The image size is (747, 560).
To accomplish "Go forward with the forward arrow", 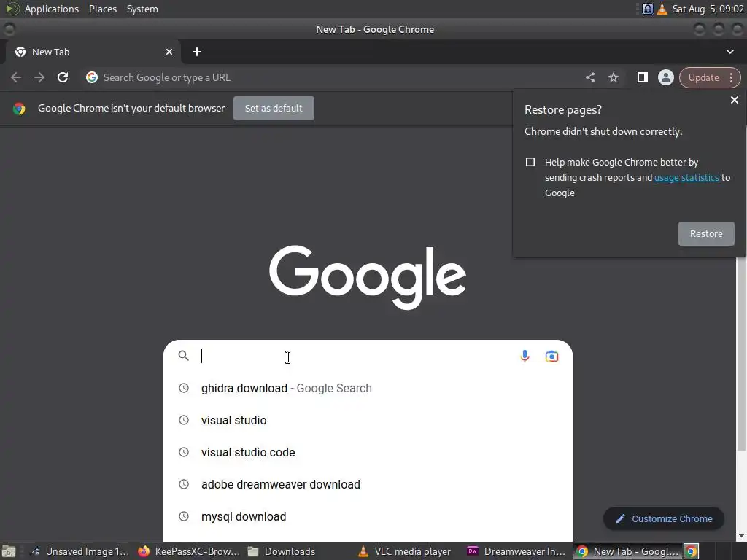I will tap(39, 77).
